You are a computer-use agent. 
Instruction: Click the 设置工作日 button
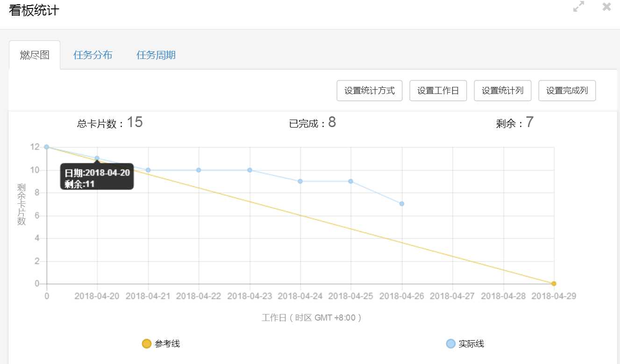(438, 91)
